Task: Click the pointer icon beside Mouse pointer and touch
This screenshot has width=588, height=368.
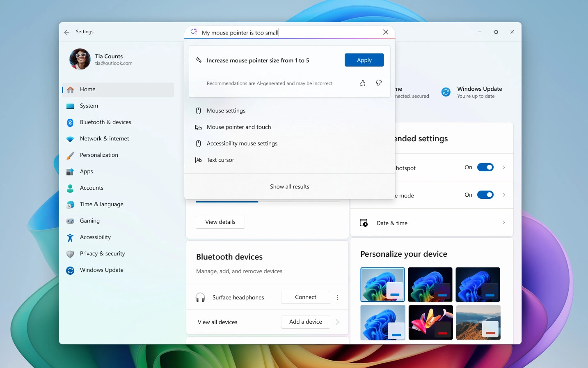Action: [198, 127]
